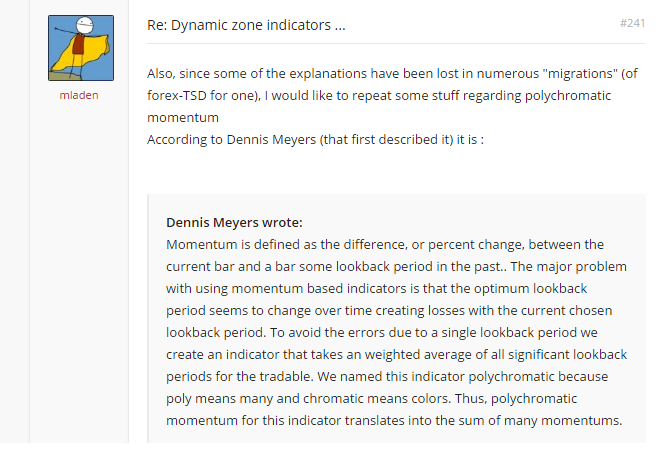The image size is (662, 460).
Task: Click the final line "momentum for this indicator translates"
Action: tap(394, 420)
